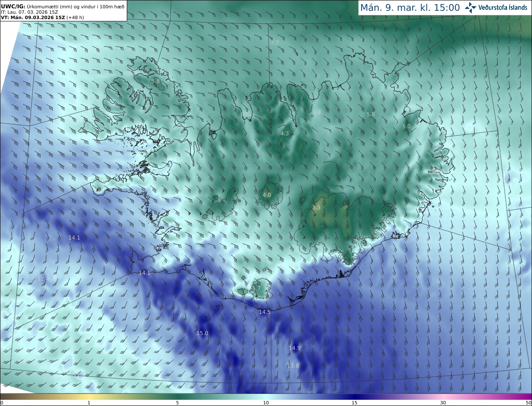
Task: Click the 4.3 value on the map
Action: [x=285, y=133]
